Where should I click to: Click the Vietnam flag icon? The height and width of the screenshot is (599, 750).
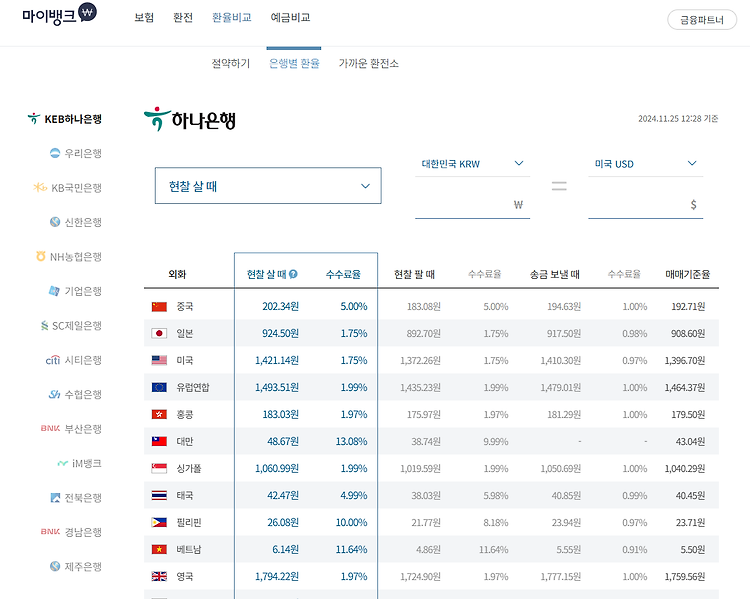159,550
